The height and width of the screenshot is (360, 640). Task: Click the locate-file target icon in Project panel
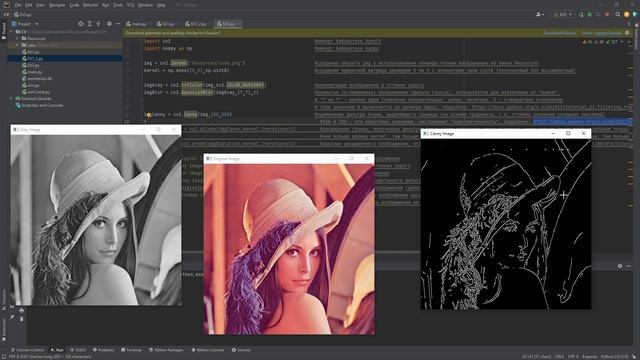[80, 24]
